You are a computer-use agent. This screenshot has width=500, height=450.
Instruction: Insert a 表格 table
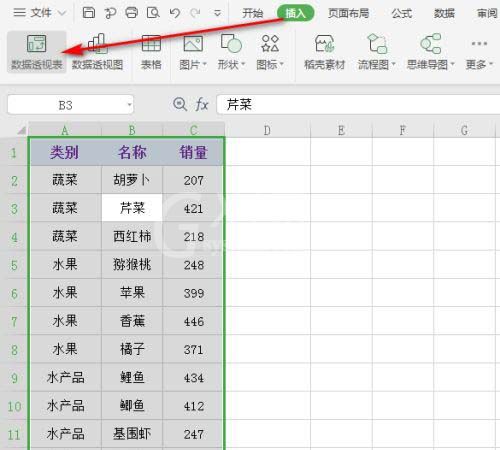coord(151,52)
